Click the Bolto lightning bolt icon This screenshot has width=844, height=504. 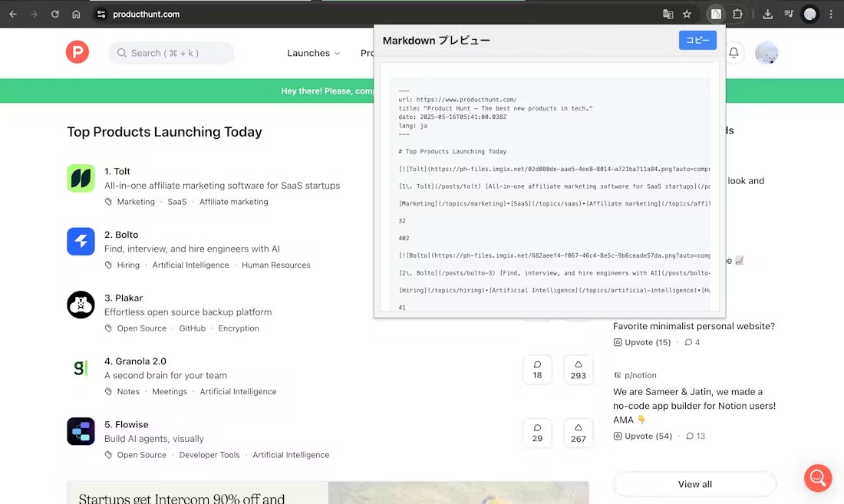pos(81,241)
